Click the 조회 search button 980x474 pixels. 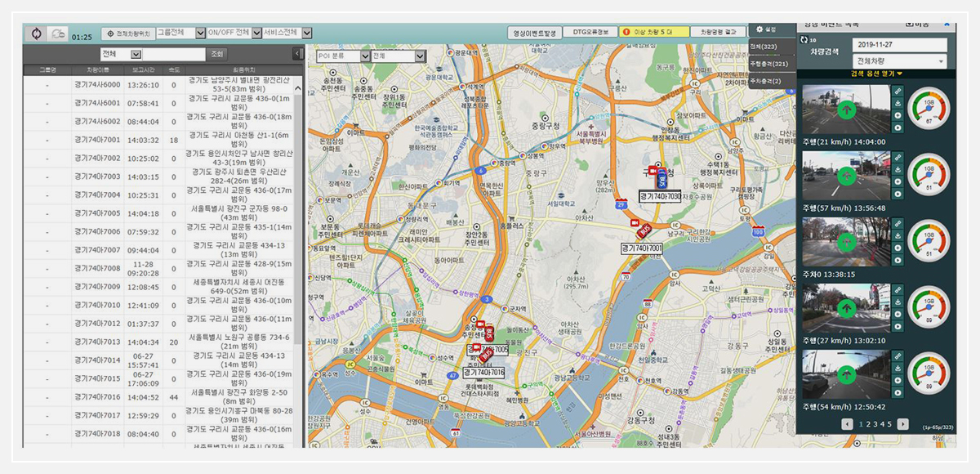point(217,55)
